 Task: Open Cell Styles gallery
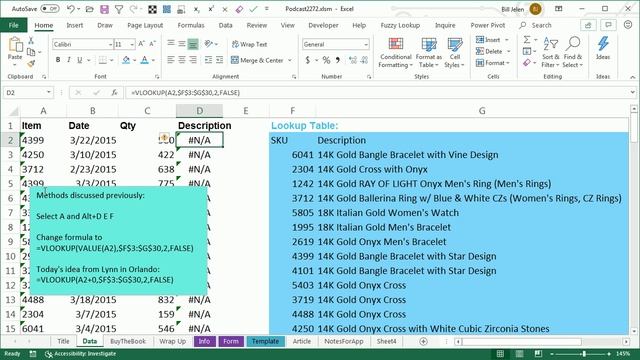point(454,53)
